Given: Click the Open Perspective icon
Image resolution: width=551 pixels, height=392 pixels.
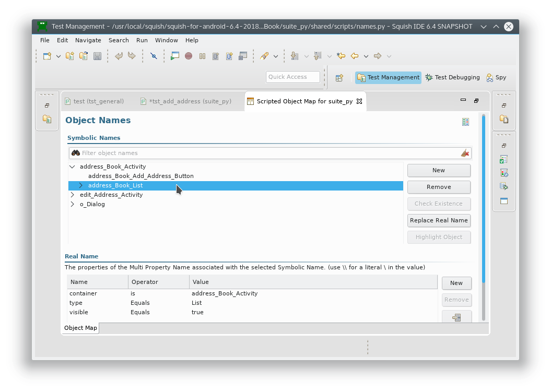Looking at the screenshot, I should coord(339,77).
